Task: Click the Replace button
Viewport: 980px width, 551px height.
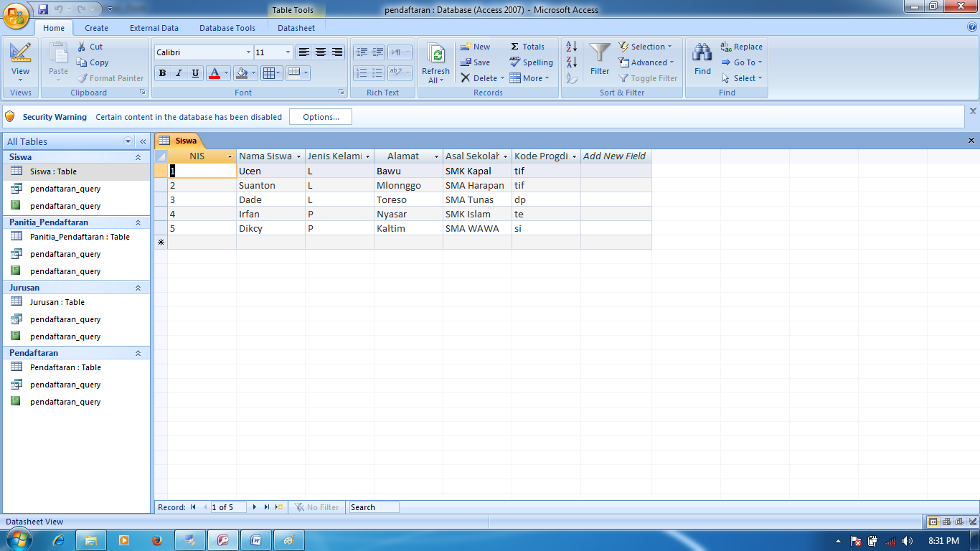Action: click(x=742, y=47)
